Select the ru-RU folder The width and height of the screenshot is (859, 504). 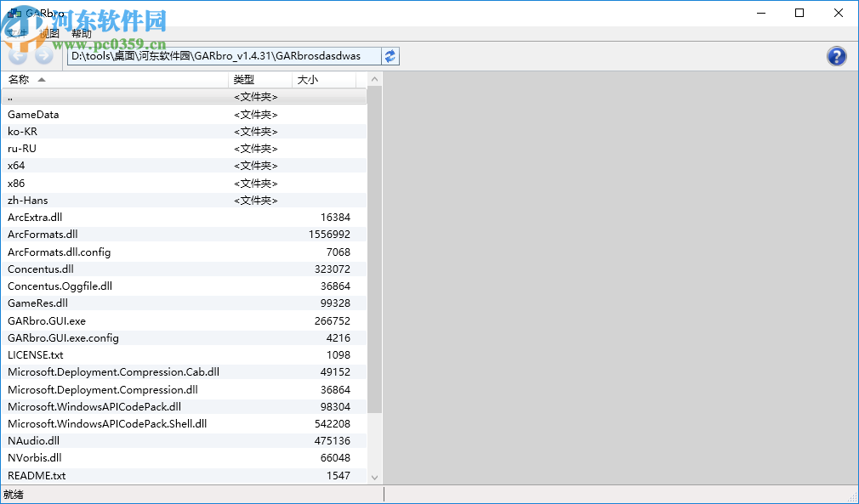pos(184,148)
